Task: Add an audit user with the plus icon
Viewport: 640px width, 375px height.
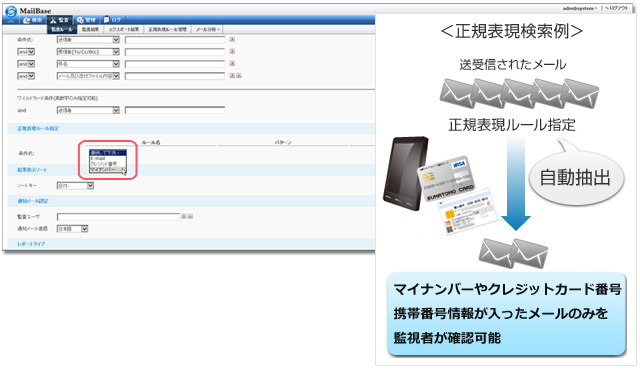Action: point(190,216)
